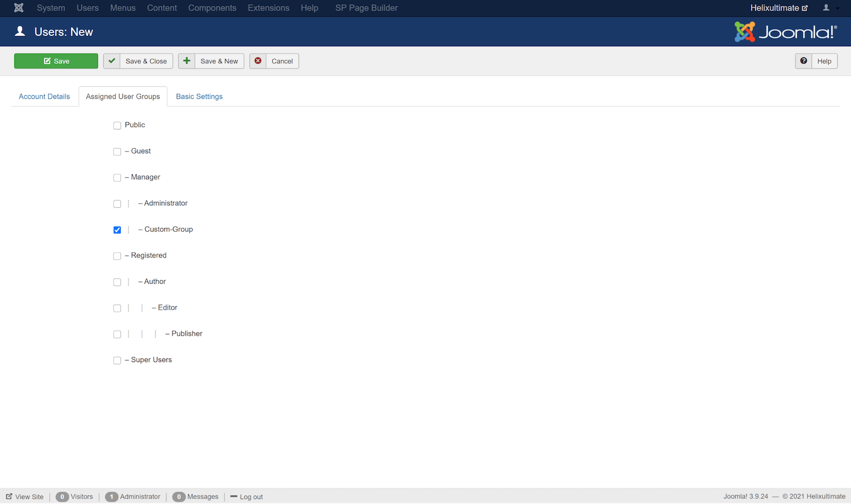851x504 pixels.
Task: Switch to the Basic Settings tab
Action: [199, 97]
